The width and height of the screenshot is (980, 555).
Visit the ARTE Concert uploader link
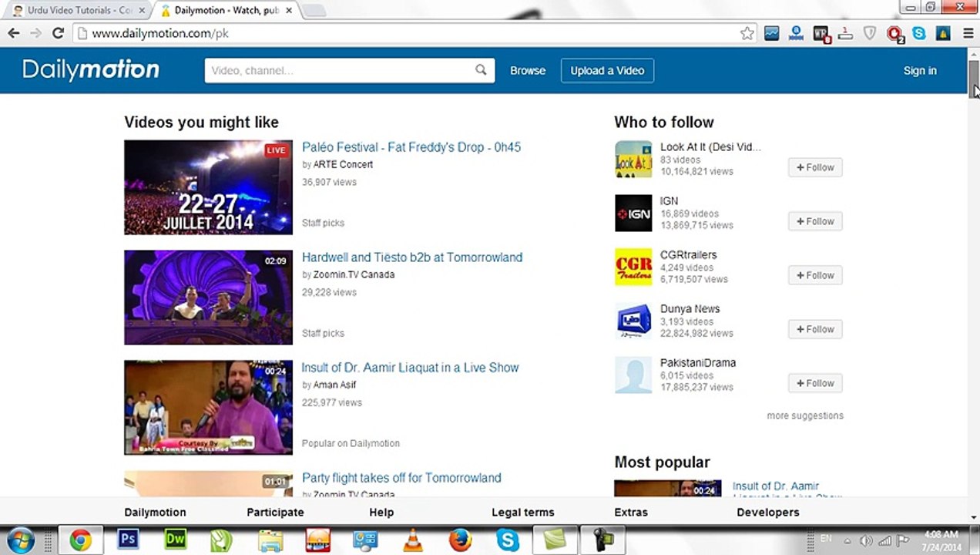[343, 164]
